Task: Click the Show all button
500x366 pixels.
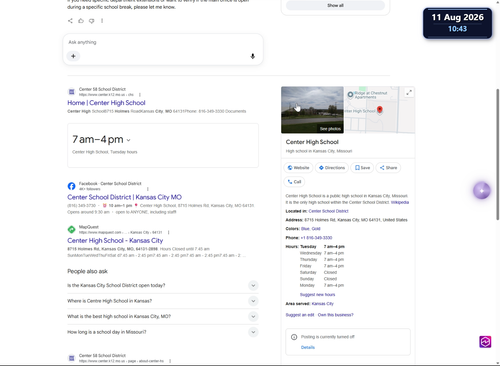Action: (x=335, y=5)
